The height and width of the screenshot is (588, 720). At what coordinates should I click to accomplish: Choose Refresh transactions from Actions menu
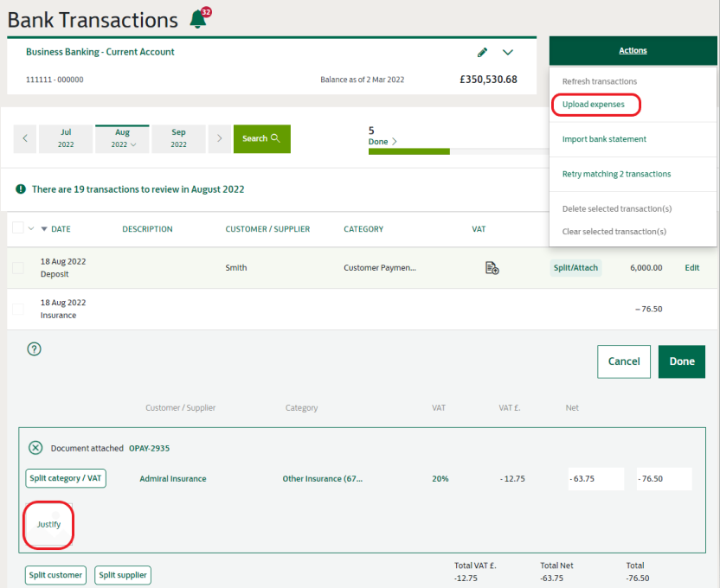click(x=599, y=81)
